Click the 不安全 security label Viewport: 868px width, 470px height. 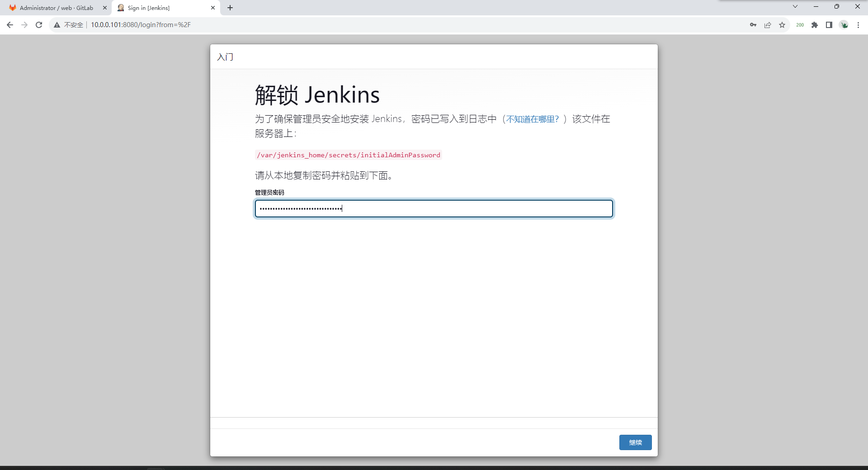click(73, 25)
